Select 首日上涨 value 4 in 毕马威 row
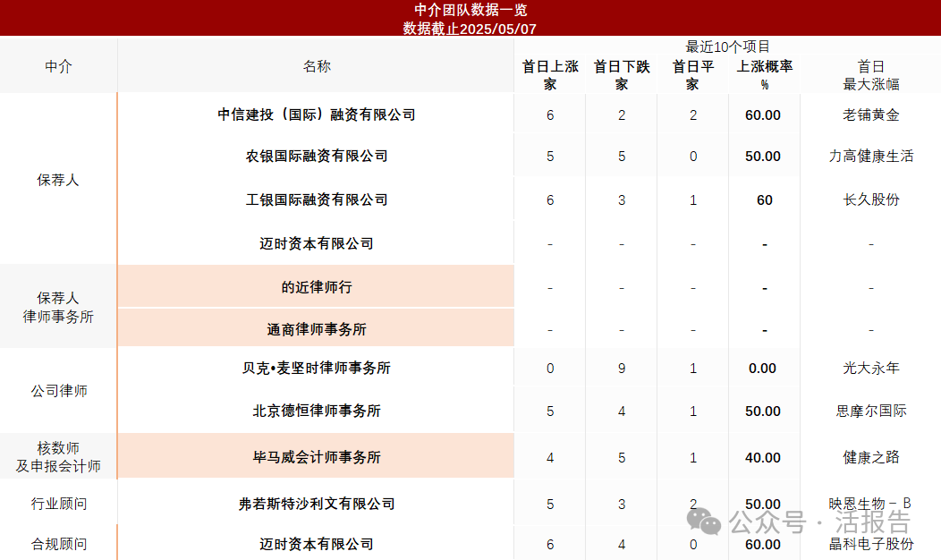The image size is (941, 560). pyautogui.click(x=550, y=458)
